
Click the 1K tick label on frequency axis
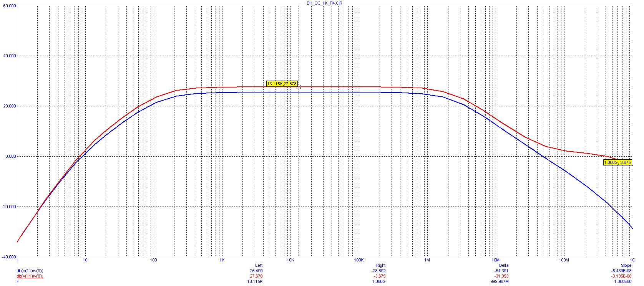(222, 260)
